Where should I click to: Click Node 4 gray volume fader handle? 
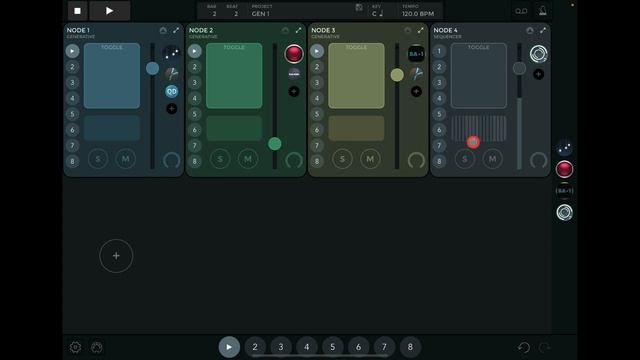pyautogui.click(x=519, y=68)
